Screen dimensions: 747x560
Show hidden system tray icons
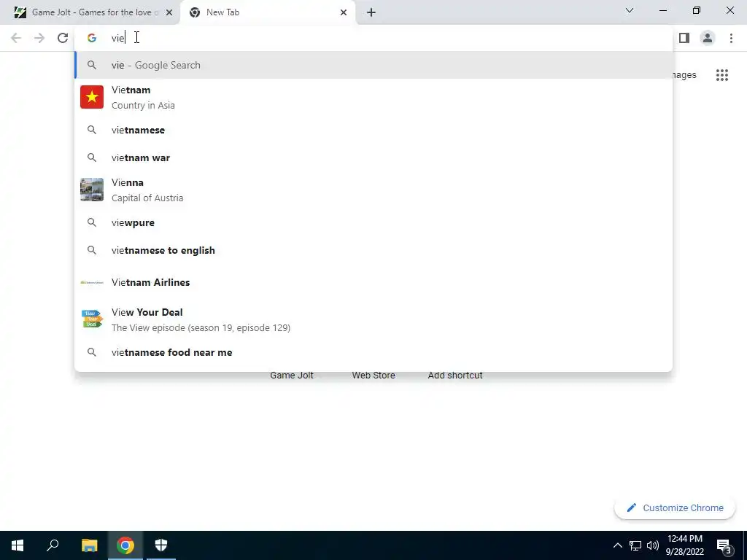pyautogui.click(x=617, y=545)
